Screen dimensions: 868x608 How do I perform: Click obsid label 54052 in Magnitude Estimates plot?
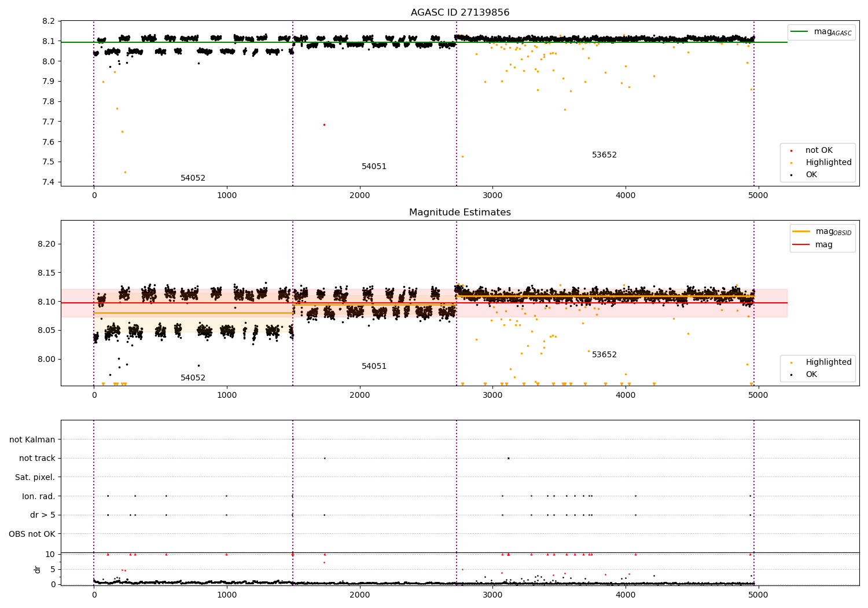(x=193, y=378)
